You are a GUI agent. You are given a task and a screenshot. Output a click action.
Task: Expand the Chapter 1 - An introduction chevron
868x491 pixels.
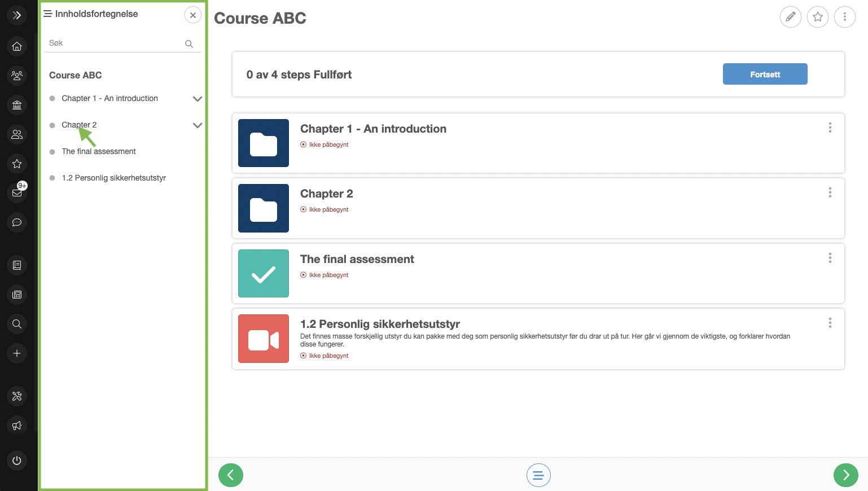click(x=198, y=98)
